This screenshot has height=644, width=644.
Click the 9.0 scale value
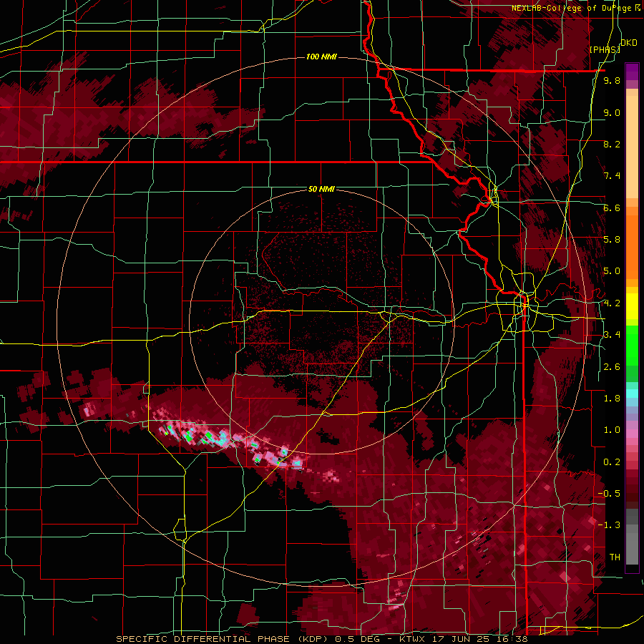click(612, 112)
